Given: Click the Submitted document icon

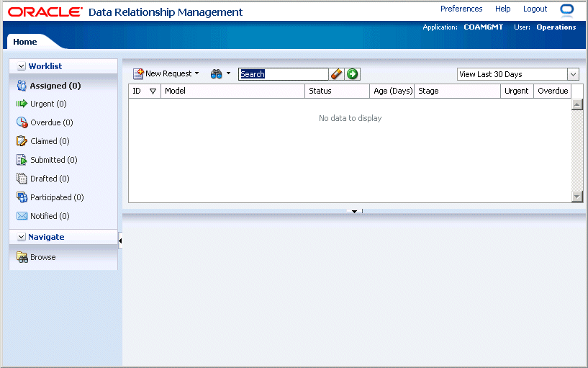Looking at the screenshot, I should tap(22, 160).
